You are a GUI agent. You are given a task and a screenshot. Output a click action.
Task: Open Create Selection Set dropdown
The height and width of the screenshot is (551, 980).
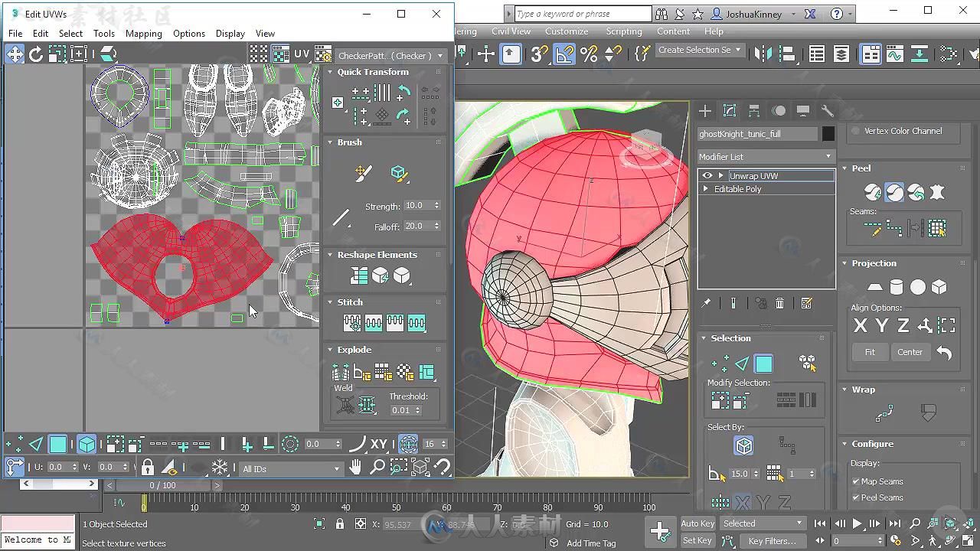(700, 50)
